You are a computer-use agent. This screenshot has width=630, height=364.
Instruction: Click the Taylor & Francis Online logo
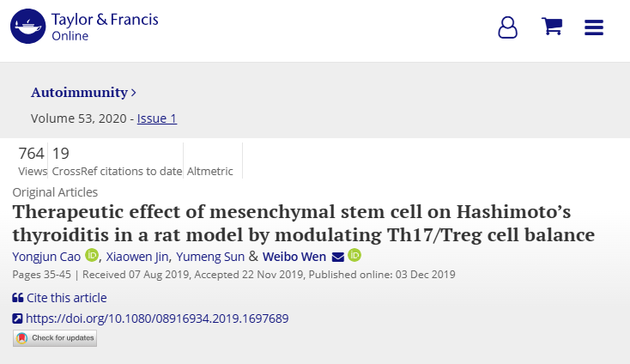coord(84,27)
